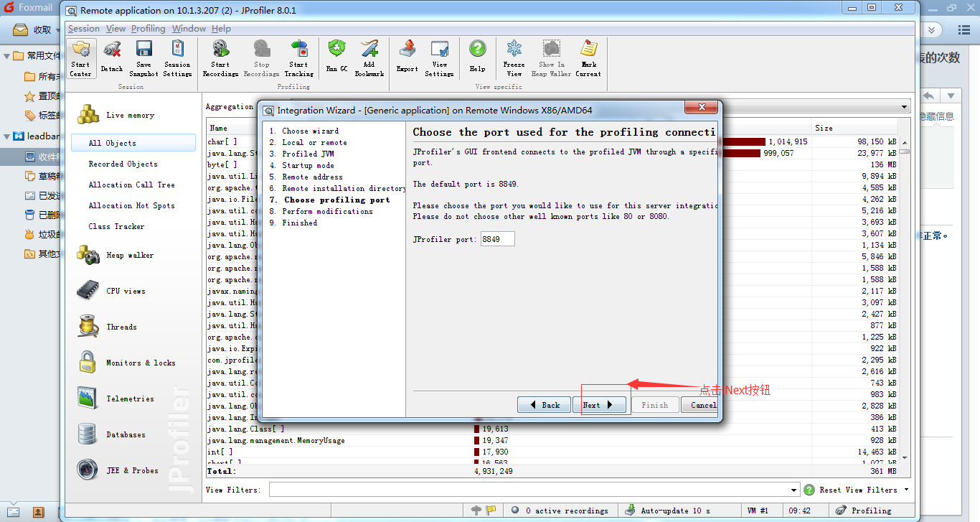This screenshot has width=980, height=522.
Task: Click the Next button in wizard
Action: [x=599, y=405]
